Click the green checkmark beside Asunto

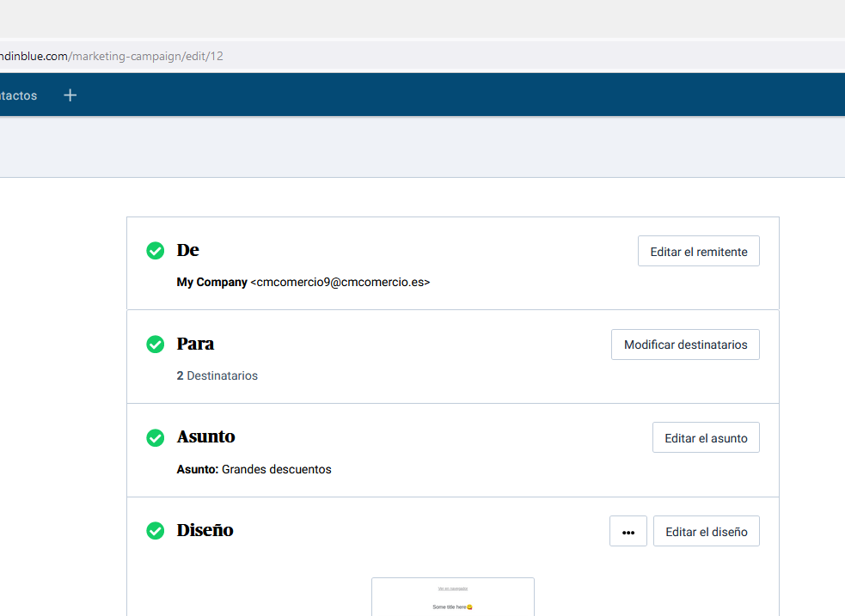point(156,438)
